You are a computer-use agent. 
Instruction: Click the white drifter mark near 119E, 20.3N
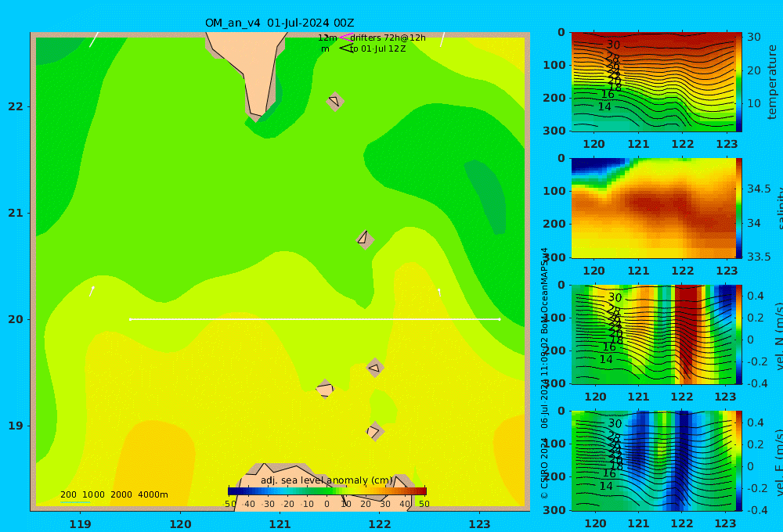[x=92, y=291]
